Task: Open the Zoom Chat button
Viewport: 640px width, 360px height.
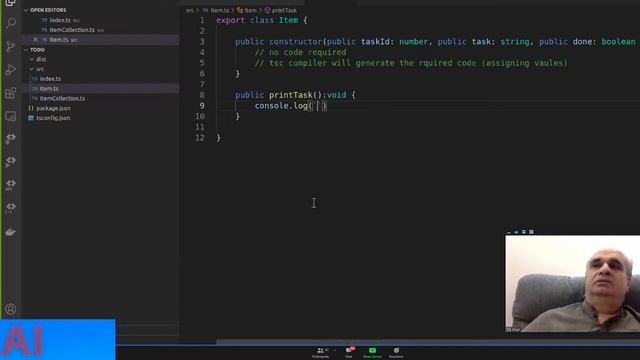Action: (349, 353)
